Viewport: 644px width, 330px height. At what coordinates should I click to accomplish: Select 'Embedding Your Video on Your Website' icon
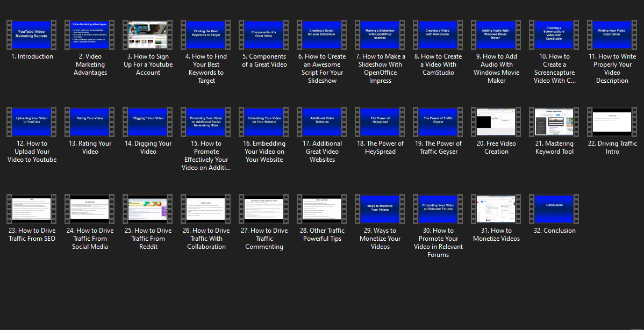264,122
